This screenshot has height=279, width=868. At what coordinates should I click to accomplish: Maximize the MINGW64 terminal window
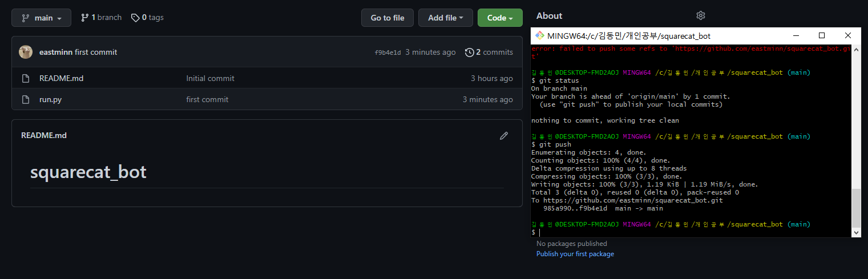coord(822,35)
